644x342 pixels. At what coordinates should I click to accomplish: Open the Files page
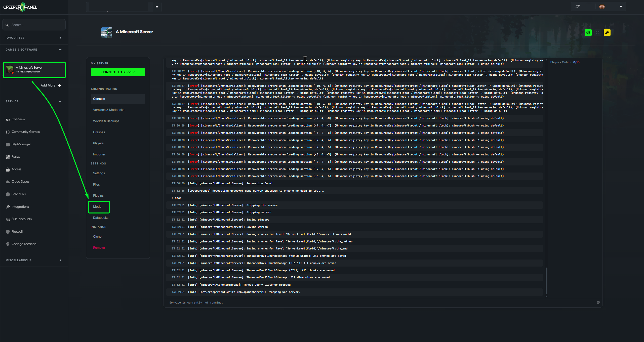click(x=96, y=185)
